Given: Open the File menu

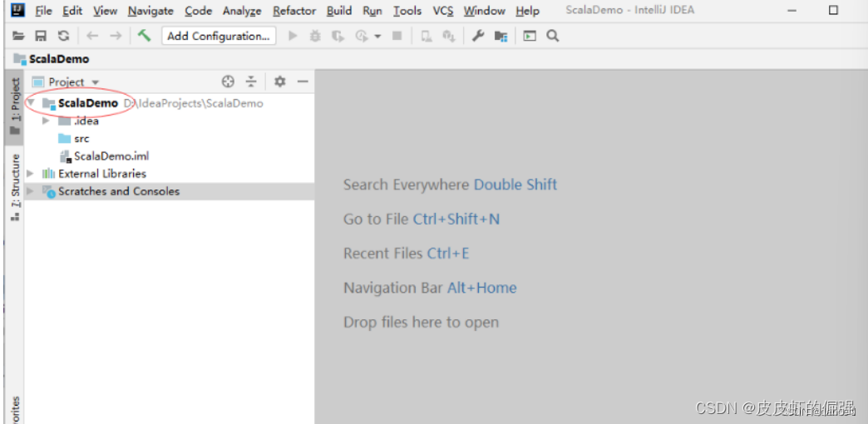Looking at the screenshot, I should (43, 11).
